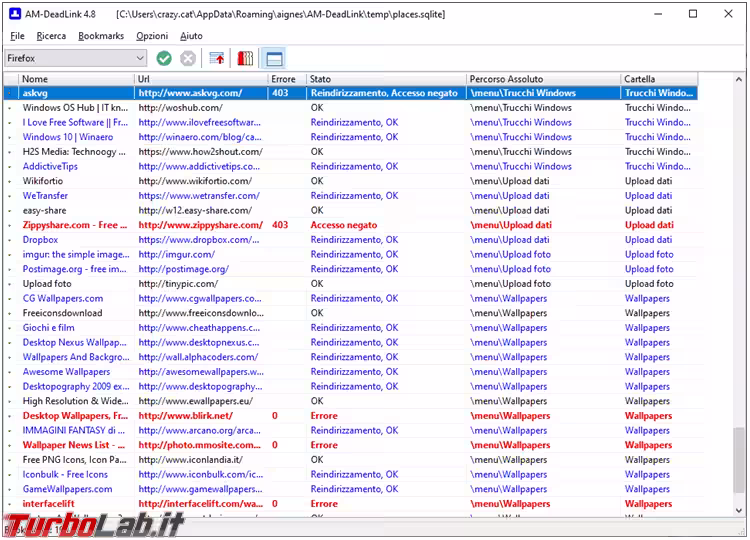Sort by the Nome column header
Image resolution: width=750 pixels, height=540 pixels.
coord(76,79)
